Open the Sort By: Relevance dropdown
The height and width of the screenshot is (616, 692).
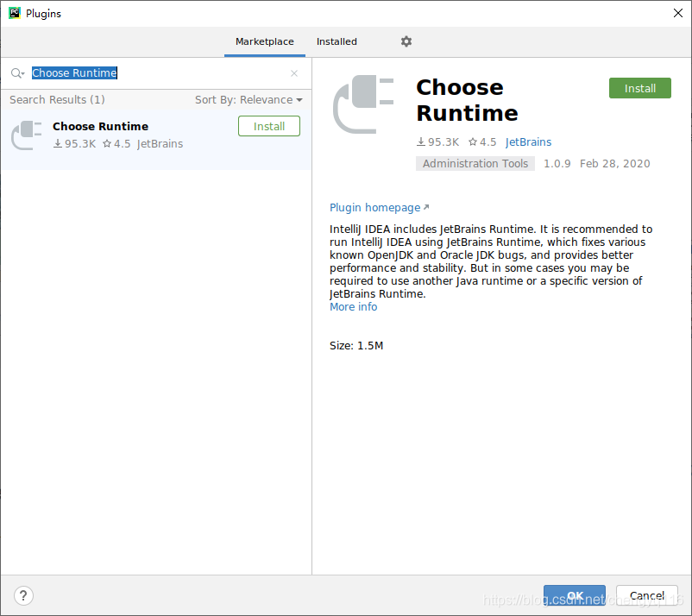coord(248,100)
